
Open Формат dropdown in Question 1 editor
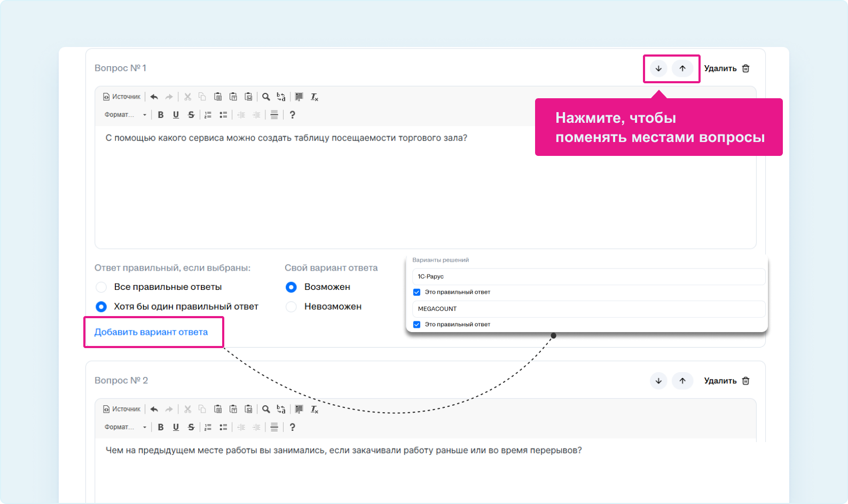pos(125,115)
